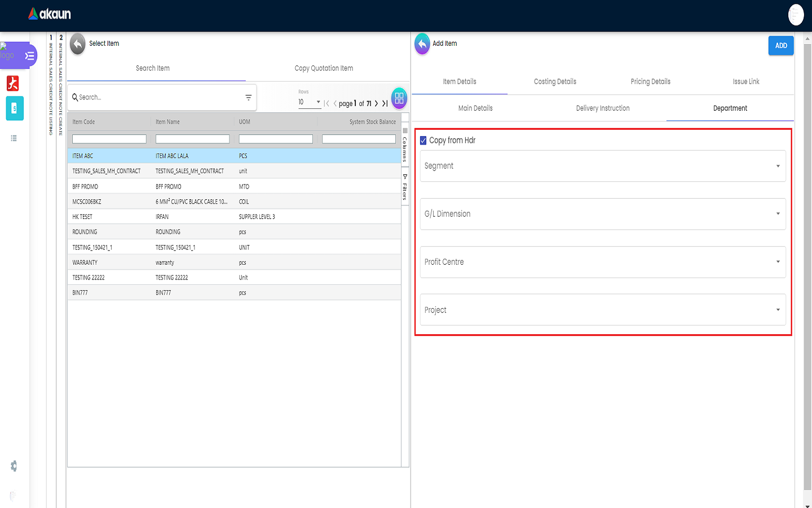The width and height of the screenshot is (812, 508).
Task: Click the Item Code column filter field
Action: click(109, 139)
